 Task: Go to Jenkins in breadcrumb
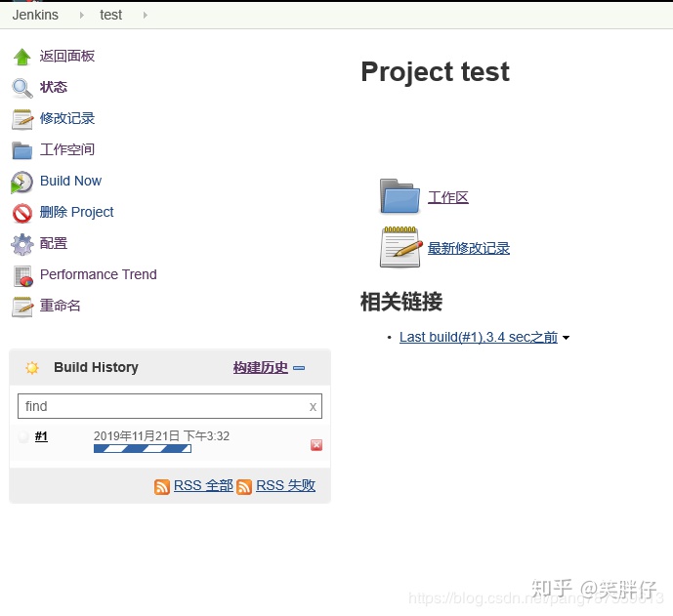35,15
